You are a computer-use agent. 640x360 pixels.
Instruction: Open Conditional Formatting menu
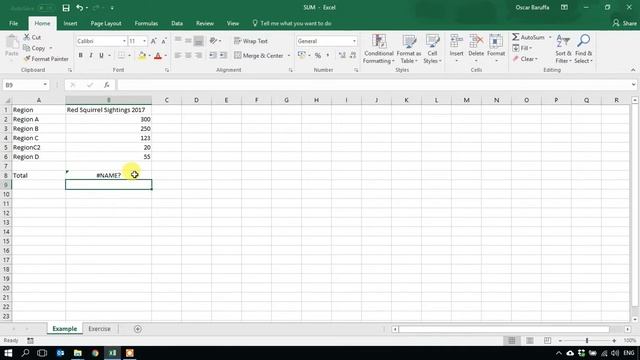379,49
